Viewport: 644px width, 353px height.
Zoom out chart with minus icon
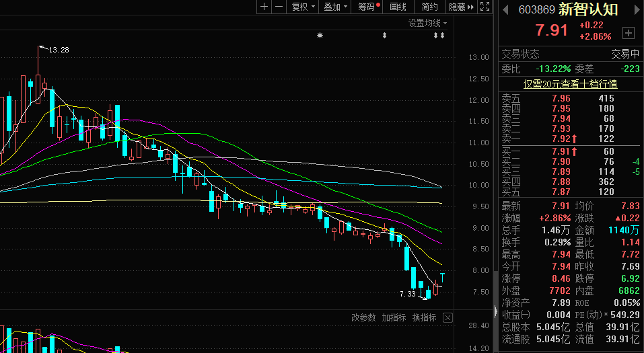coord(279,7)
